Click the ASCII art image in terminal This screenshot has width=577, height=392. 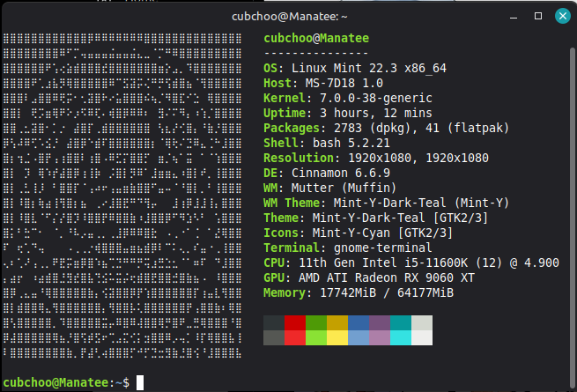[122, 196]
